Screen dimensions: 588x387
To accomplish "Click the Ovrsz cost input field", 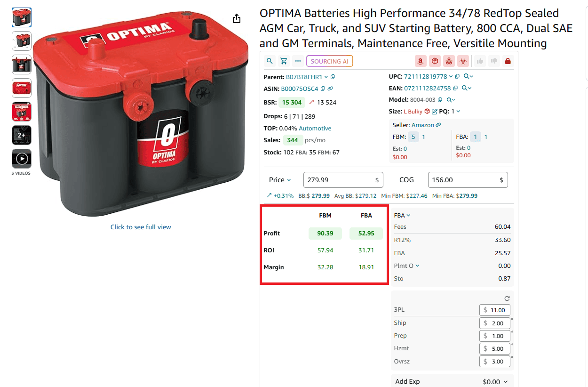I will tap(495, 362).
